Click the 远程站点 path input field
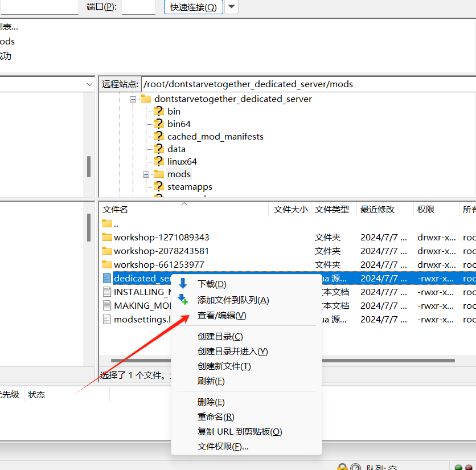The image size is (476, 470). click(x=309, y=84)
